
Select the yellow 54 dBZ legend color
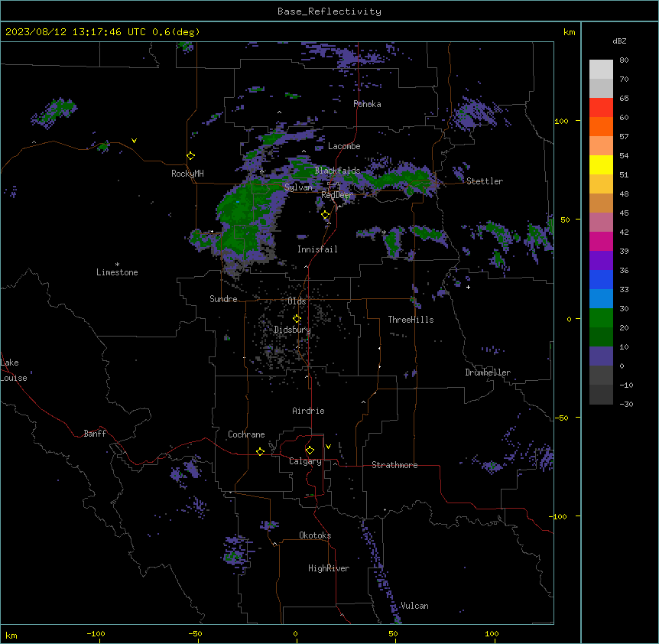(601, 164)
